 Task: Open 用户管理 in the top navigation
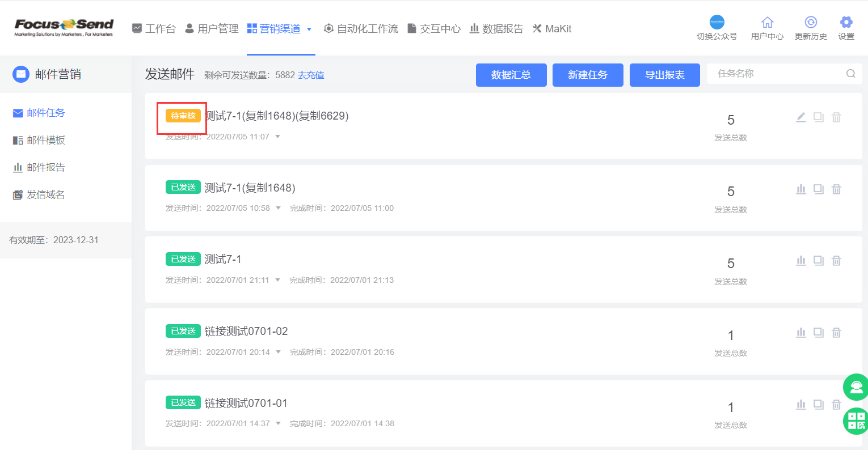coord(212,28)
